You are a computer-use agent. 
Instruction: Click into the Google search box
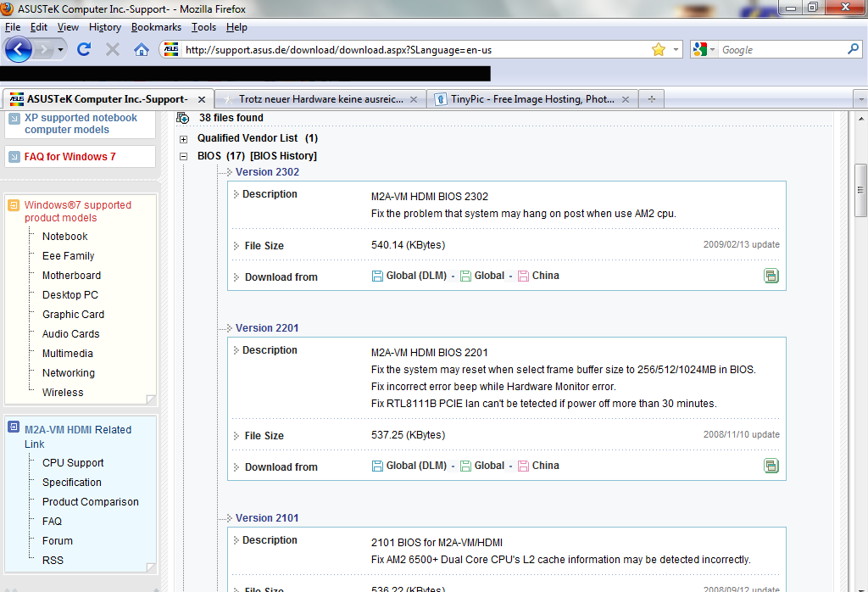(x=782, y=50)
